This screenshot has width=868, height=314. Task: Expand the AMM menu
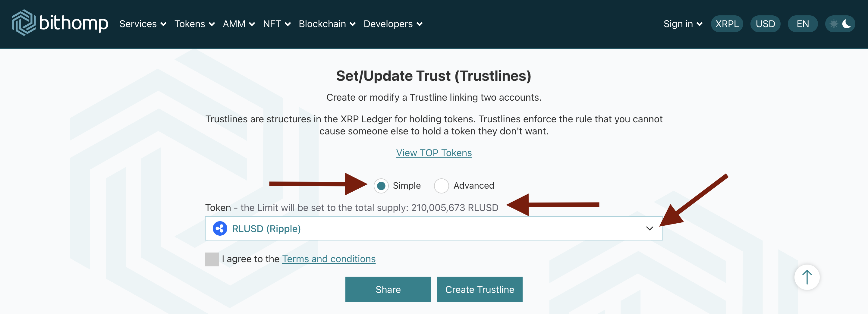click(x=239, y=24)
